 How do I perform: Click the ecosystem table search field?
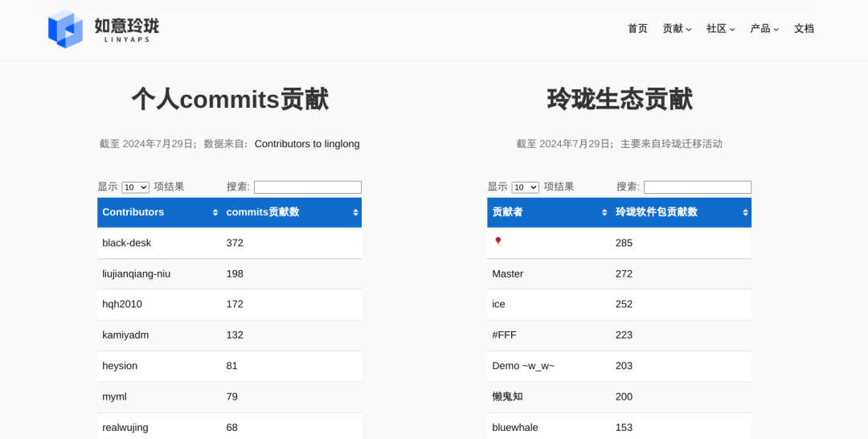[x=697, y=187]
